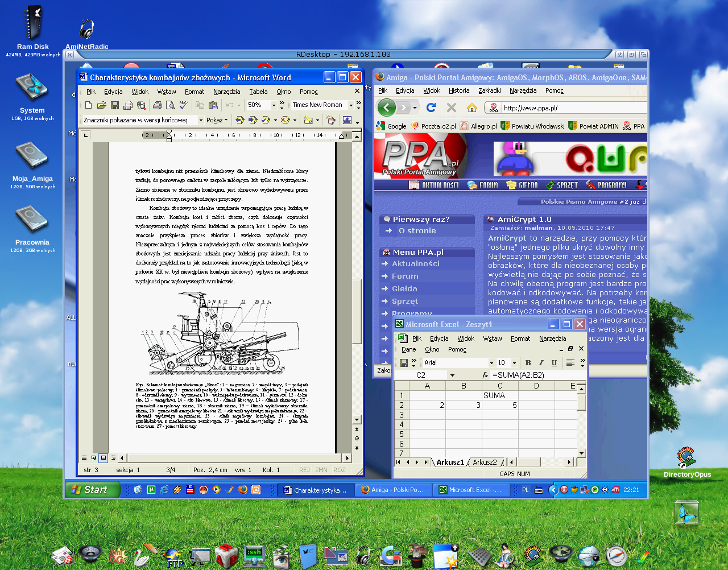The image size is (728, 570).
Task: Open the Name Box dropdown beside C2
Action: tap(452, 375)
